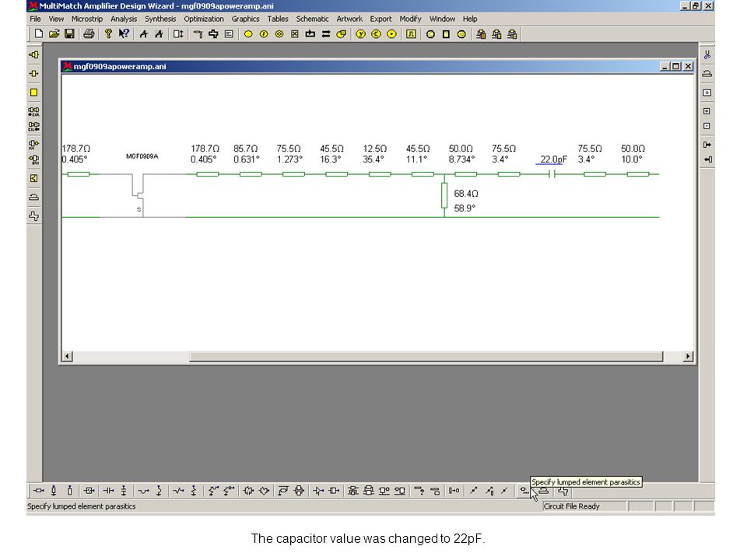Click the scissors icon on right toolbar
The height and width of the screenshot is (560, 747).
[707, 54]
